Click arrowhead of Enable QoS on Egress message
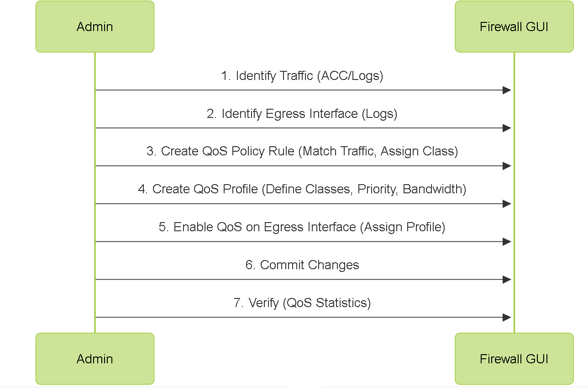Screen dimensions: 588x388 (x=507, y=242)
